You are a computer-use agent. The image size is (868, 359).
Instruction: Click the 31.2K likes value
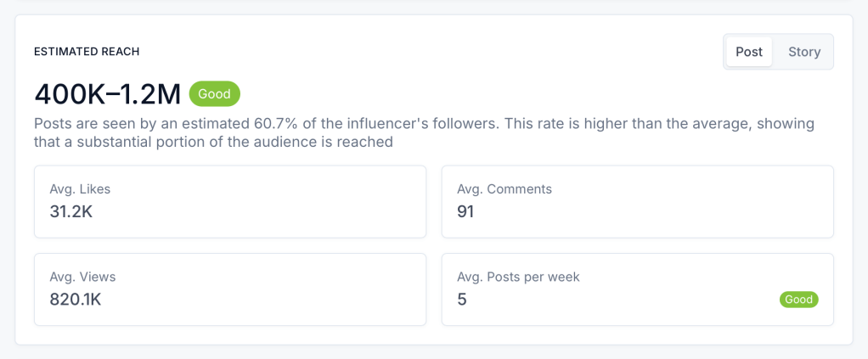pos(70,211)
